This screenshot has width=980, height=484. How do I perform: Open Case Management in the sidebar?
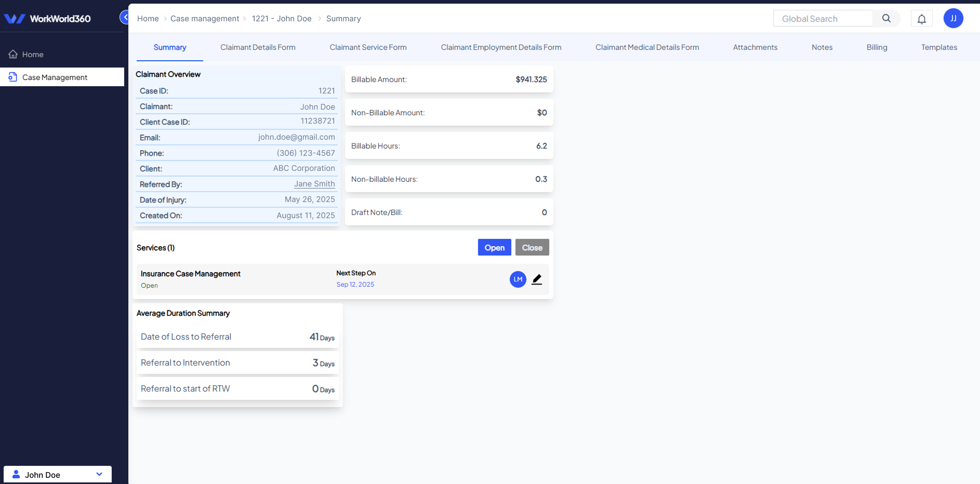point(55,77)
